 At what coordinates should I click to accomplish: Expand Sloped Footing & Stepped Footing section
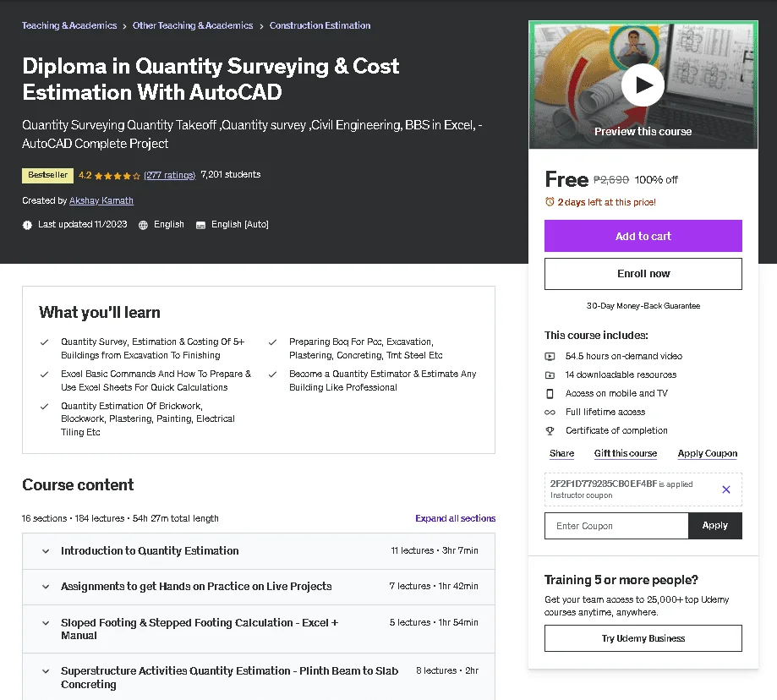(x=258, y=629)
